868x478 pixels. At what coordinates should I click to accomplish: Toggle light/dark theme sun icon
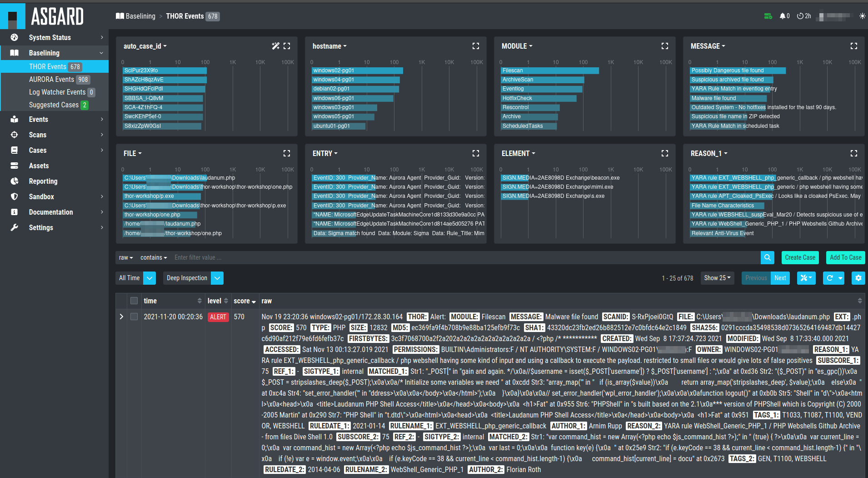pyautogui.click(x=862, y=16)
